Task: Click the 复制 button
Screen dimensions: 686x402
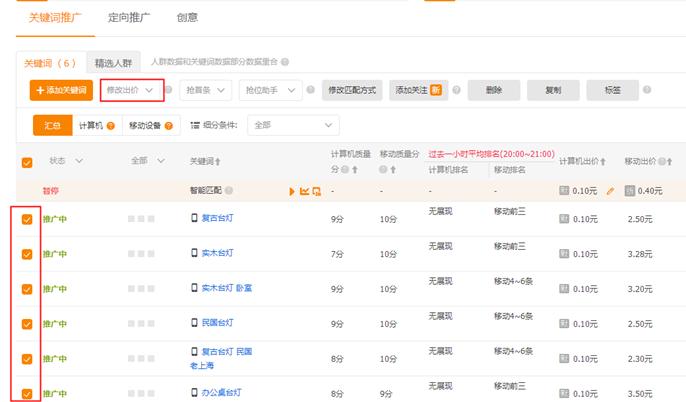Action: click(x=553, y=90)
